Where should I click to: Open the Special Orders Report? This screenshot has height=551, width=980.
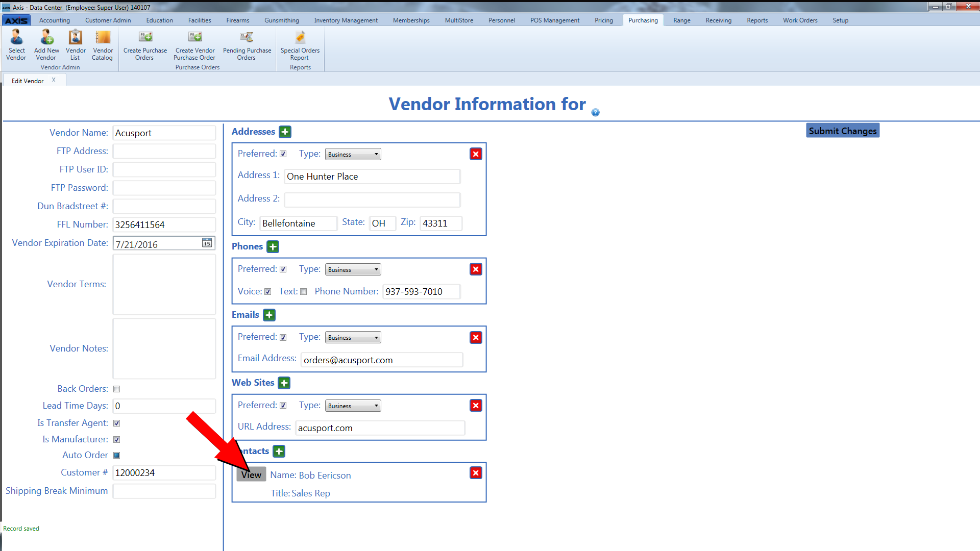coord(300,45)
